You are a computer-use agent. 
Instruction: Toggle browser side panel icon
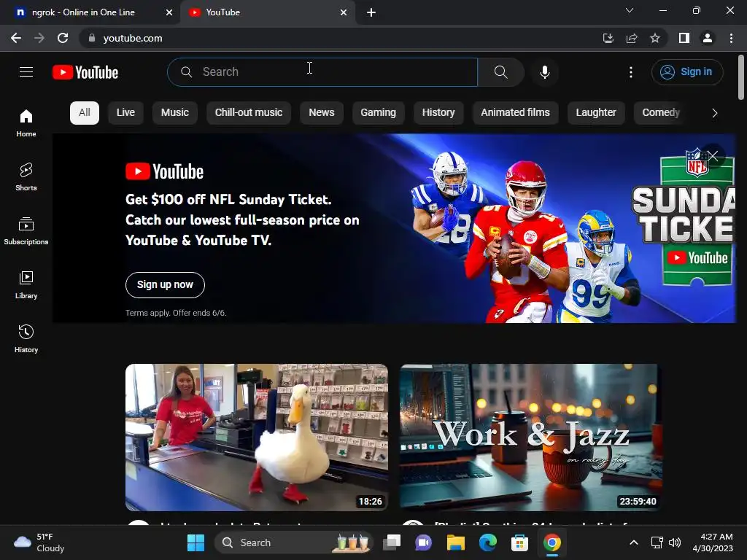click(684, 38)
